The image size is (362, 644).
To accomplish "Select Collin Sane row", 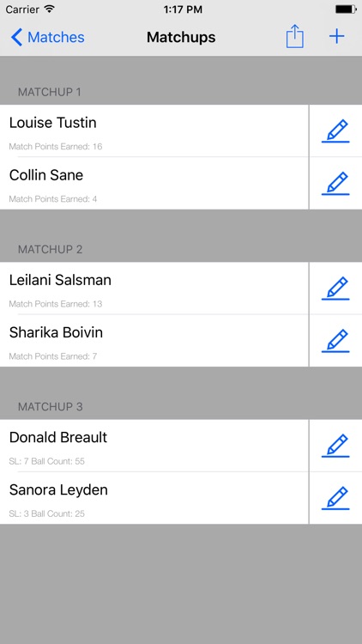I will point(154,183).
